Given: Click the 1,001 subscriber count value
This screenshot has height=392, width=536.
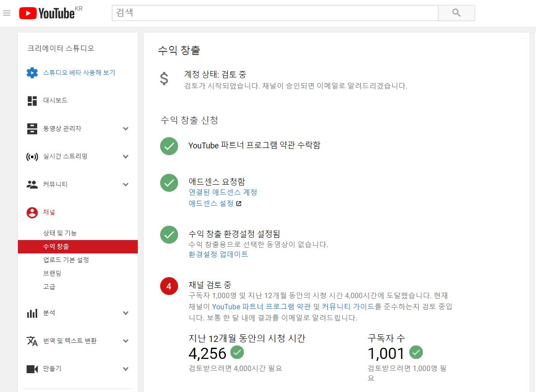Looking at the screenshot, I should coord(386,354).
